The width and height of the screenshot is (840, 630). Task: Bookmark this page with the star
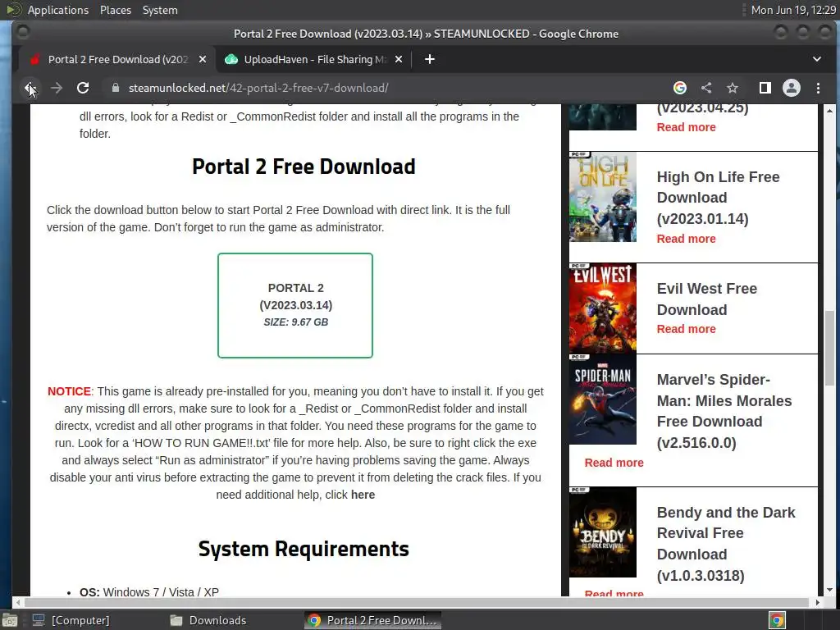pyautogui.click(x=733, y=88)
